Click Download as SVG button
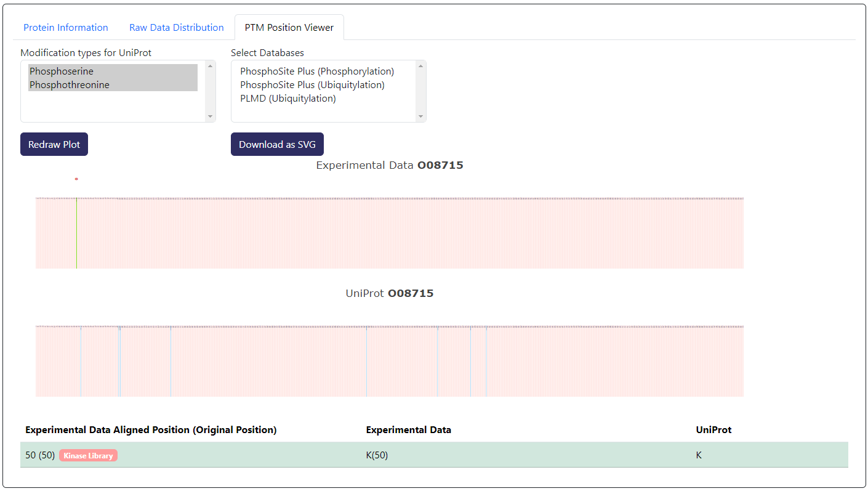 pos(277,144)
